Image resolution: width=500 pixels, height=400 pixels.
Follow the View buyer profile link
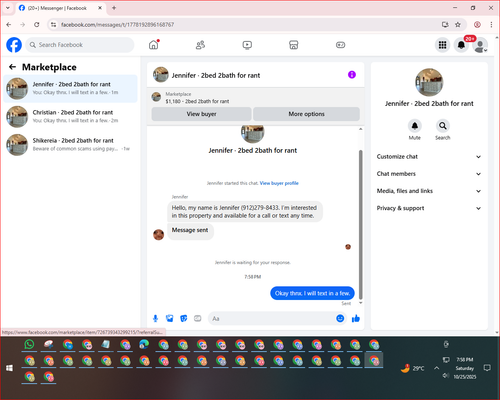coord(279,183)
